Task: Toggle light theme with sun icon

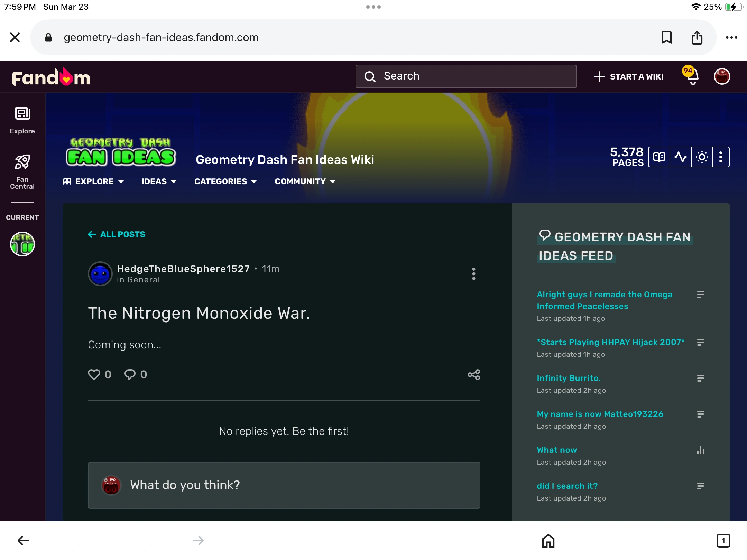Action: pyautogui.click(x=702, y=157)
